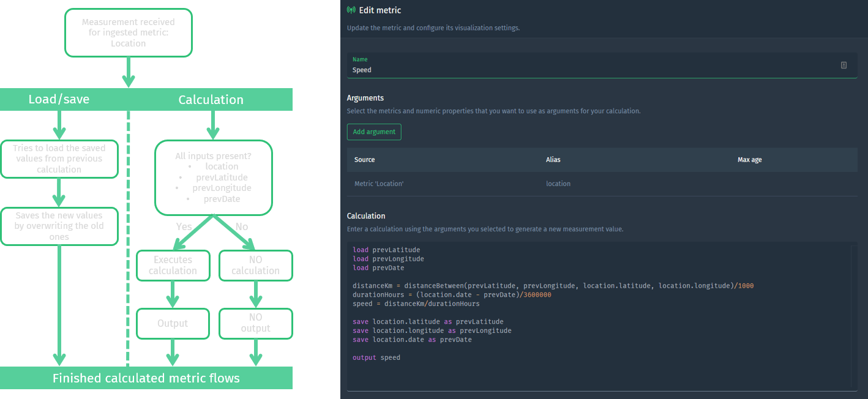This screenshot has width=868, height=399.
Task: Click the icon inside the Name field
Action: coord(844,65)
